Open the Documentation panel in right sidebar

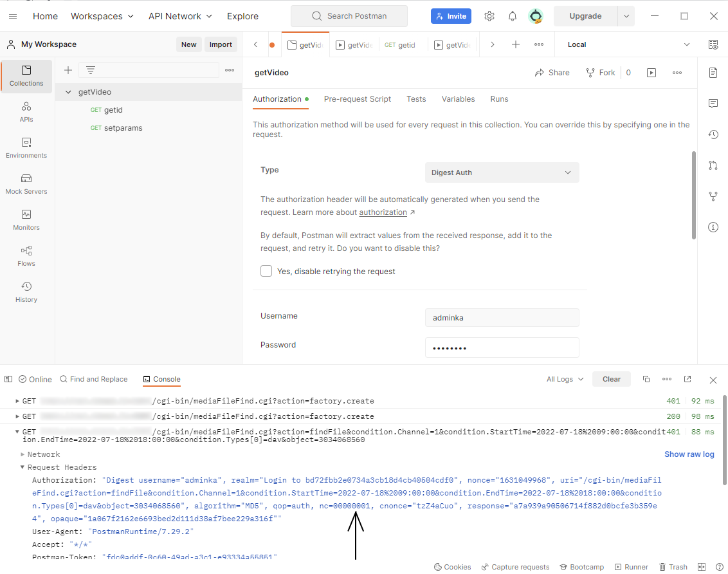pos(713,73)
